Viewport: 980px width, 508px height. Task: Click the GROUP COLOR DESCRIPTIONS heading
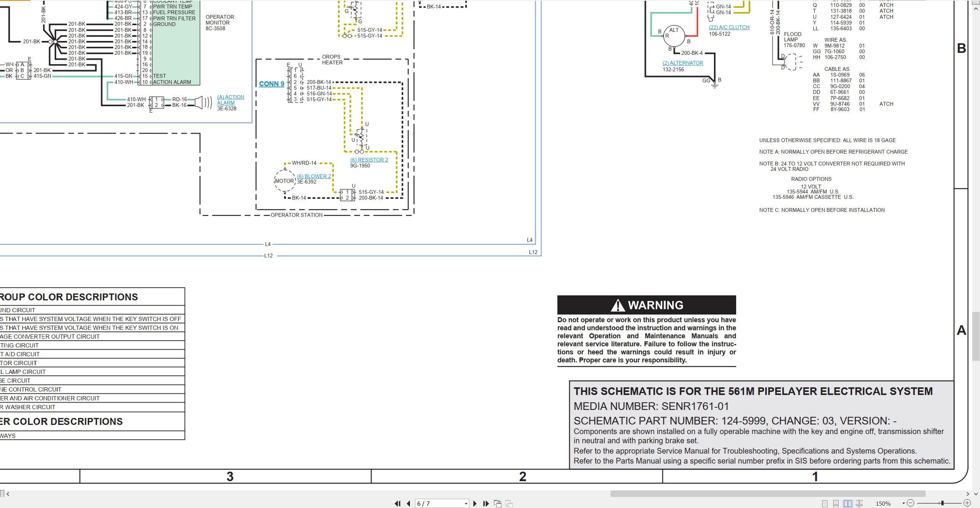click(x=69, y=297)
